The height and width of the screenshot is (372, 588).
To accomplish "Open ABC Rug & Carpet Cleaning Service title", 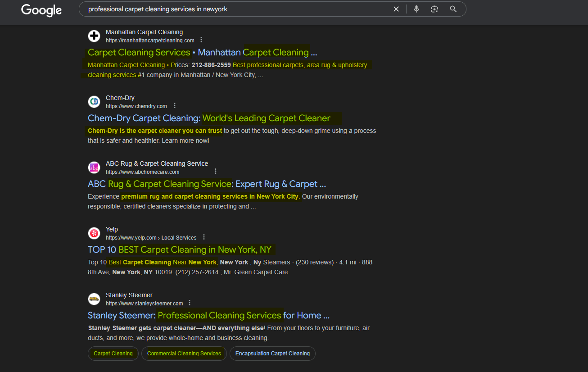I will [x=207, y=184].
